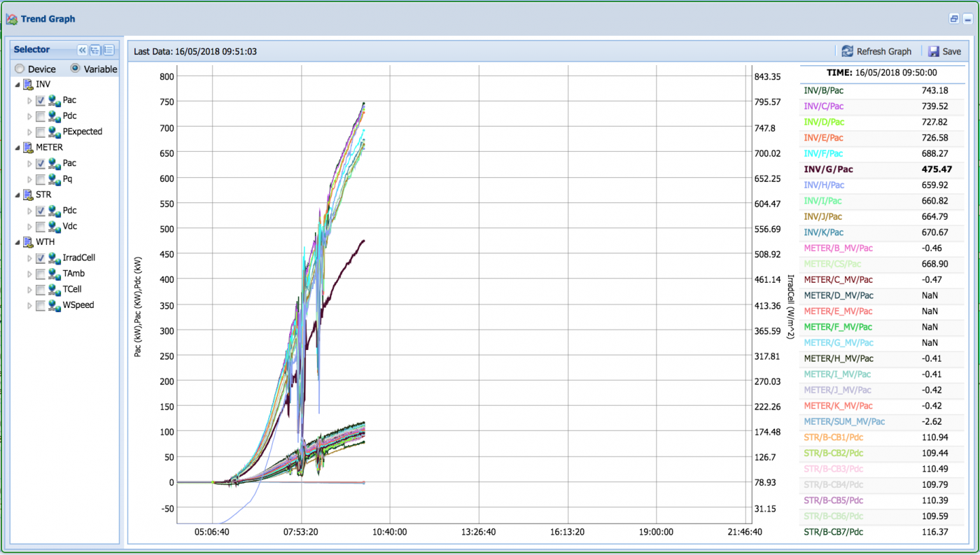Expand the PExpected node arrow
This screenshot has height=555, width=980.
coord(29,132)
